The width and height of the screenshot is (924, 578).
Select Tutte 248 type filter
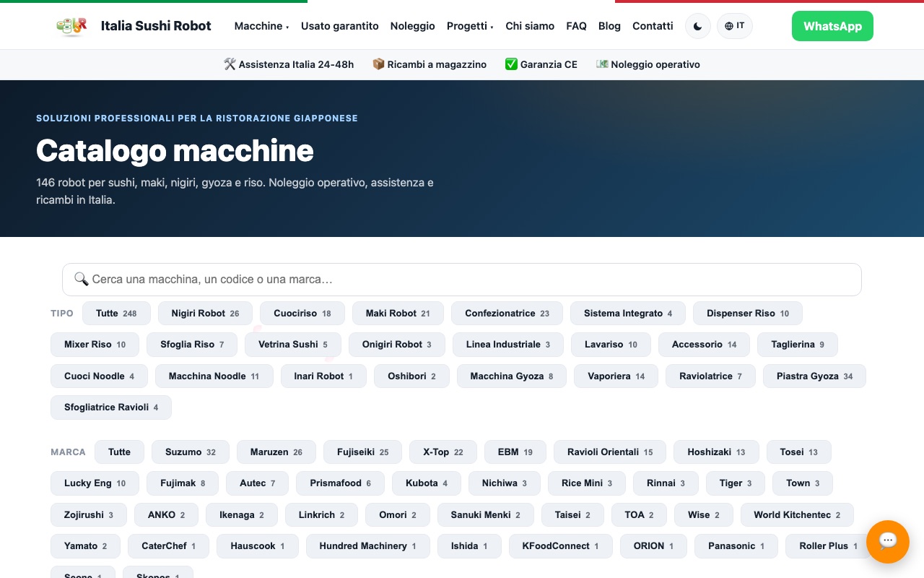(x=116, y=314)
